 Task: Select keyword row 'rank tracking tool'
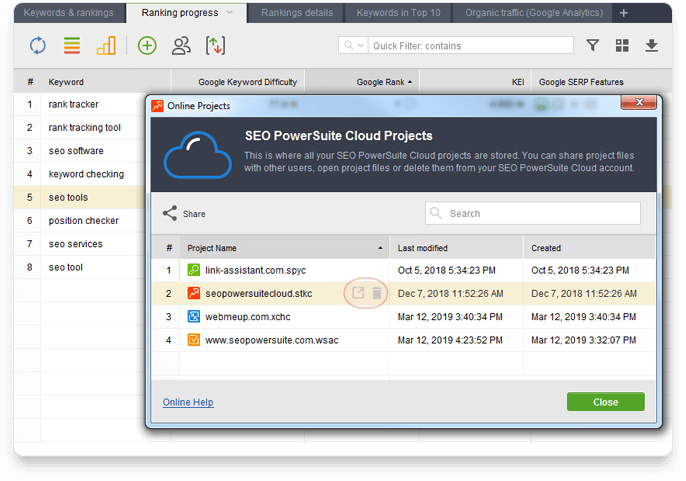coord(80,127)
